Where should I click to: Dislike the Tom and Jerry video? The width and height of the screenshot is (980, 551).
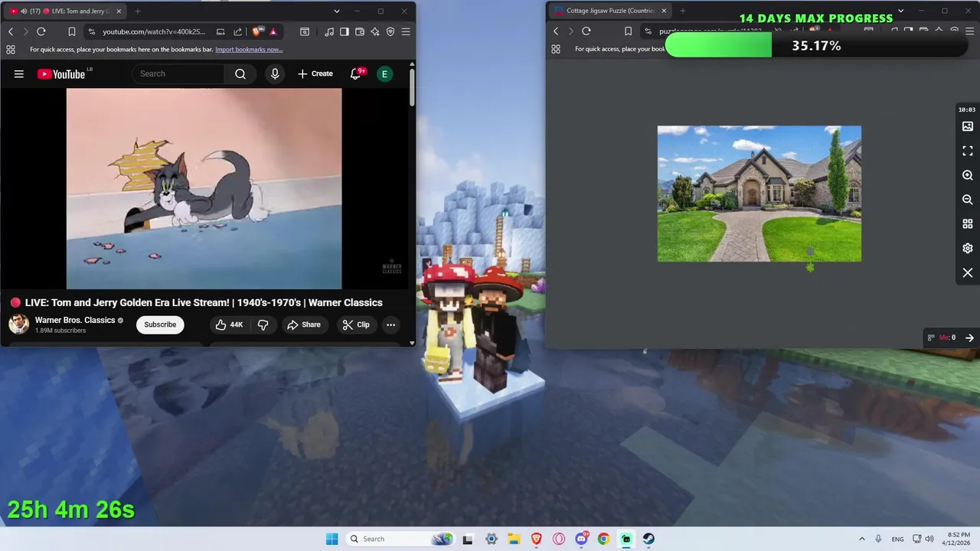(x=263, y=324)
